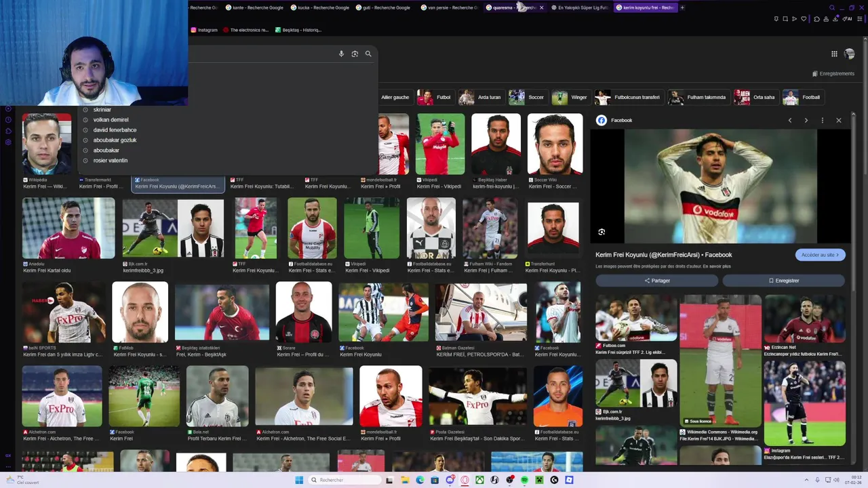Image resolution: width=868 pixels, height=488 pixels.
Task: Click the browser tab search icon
Action: tap(832, 7)
